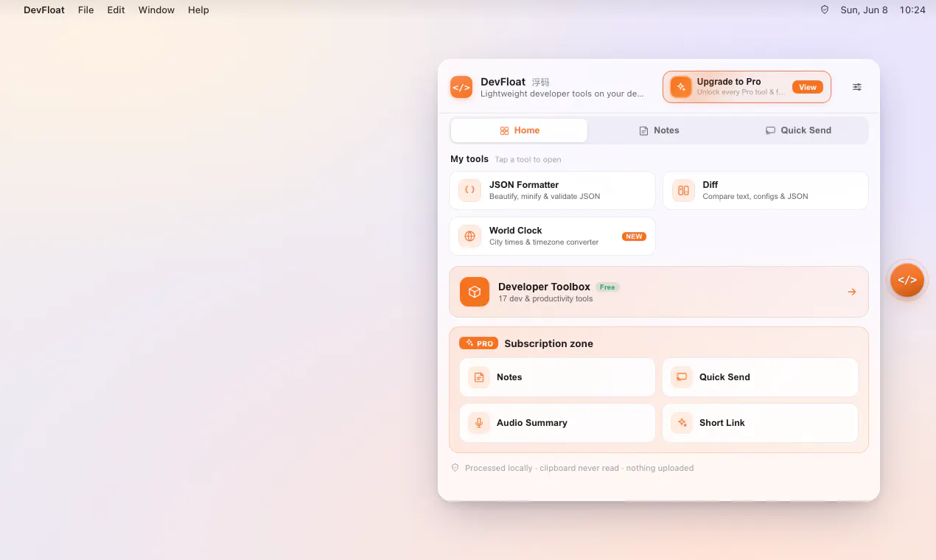This screenshot has width=936, height=560.
Task: Click the Developer Toolbox arrow icon
Action: [x=852, y=292]
